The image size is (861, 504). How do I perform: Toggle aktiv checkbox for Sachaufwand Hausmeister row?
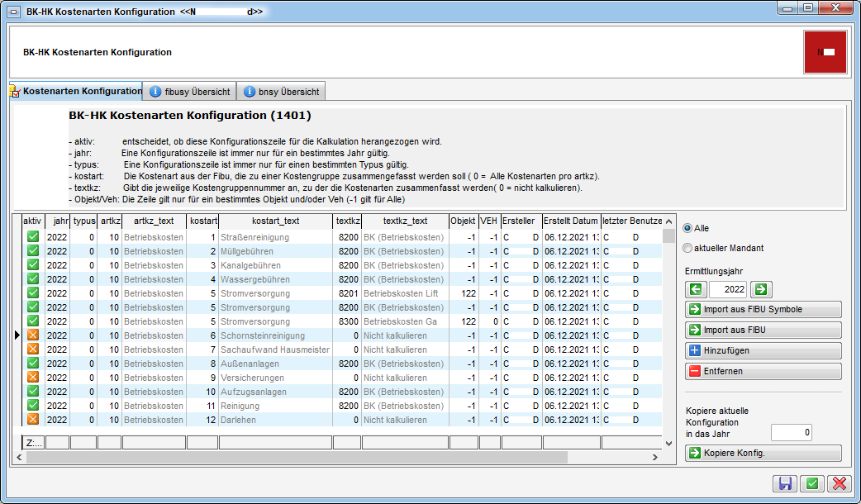click(x=33, y=349)
